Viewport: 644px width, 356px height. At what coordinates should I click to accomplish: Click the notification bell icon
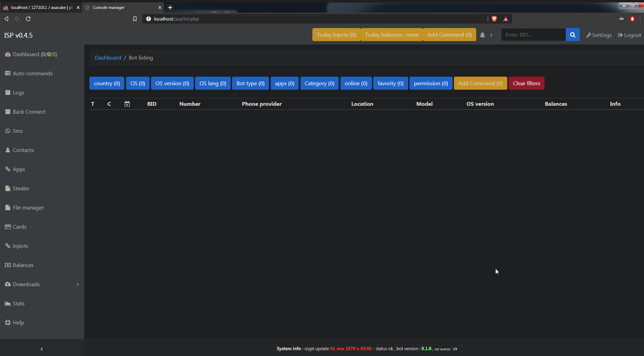(483, 35)
